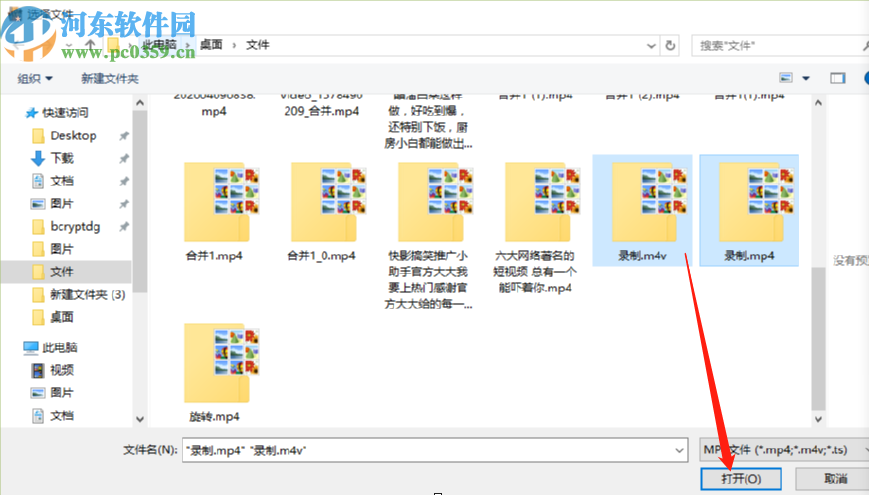Viewport: 869px width, 495px height.
Task: Open the bcryptdg folder in sidebar
Action: click(75, 226)
